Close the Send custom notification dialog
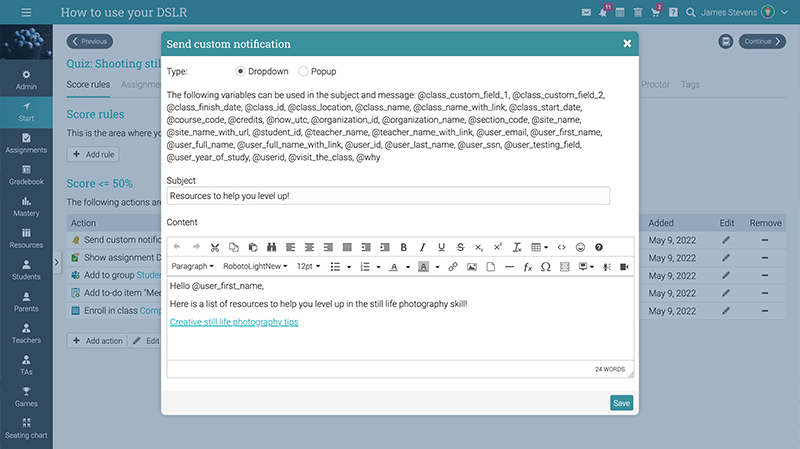The width and height of the screenshot is (800, 449). coord(627,43)
